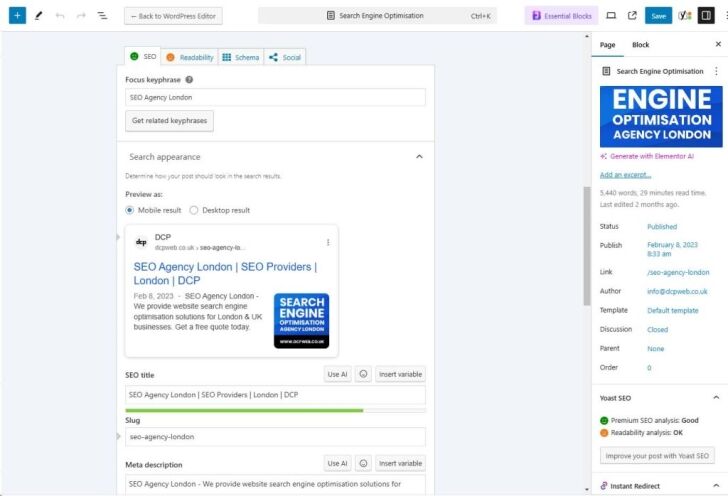Switch to the SEO tab
728x496 pixels.
pos(143,57)
